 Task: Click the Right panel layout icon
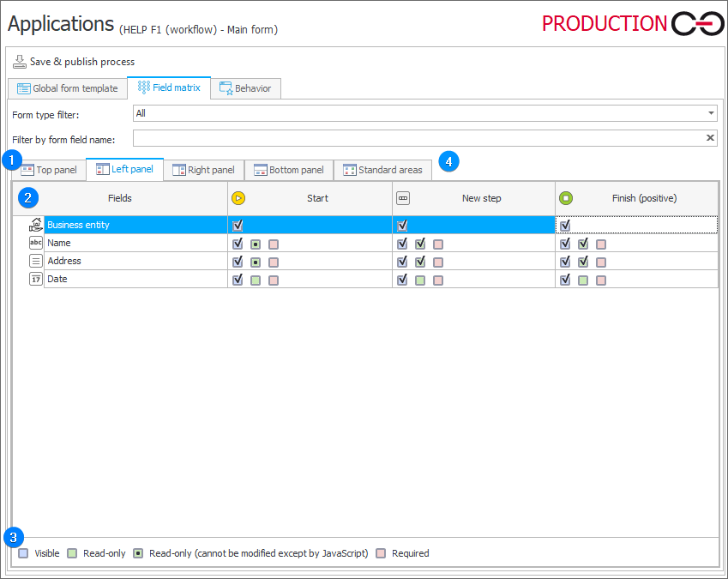point(178,170)
